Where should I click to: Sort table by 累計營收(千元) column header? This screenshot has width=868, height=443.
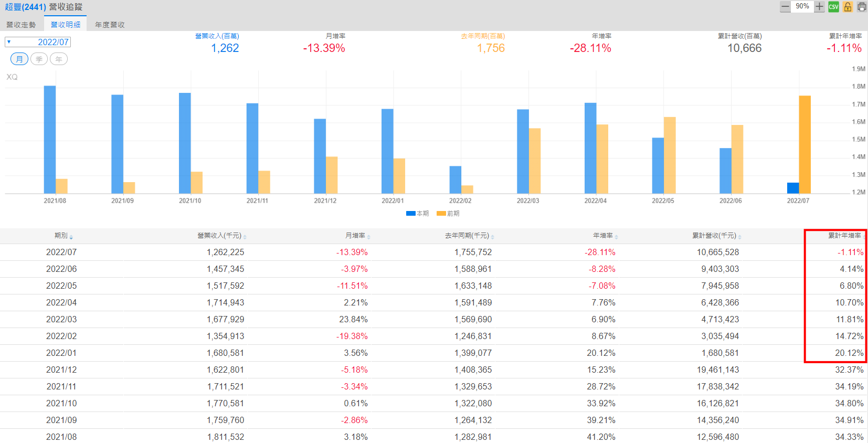click(x=717, y=236)
